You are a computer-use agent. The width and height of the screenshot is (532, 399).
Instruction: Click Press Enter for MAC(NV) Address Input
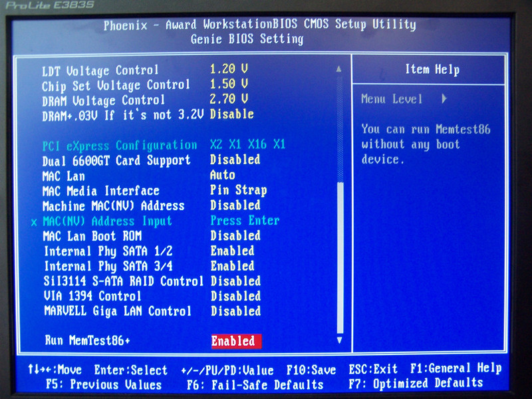tap(245, 221)
